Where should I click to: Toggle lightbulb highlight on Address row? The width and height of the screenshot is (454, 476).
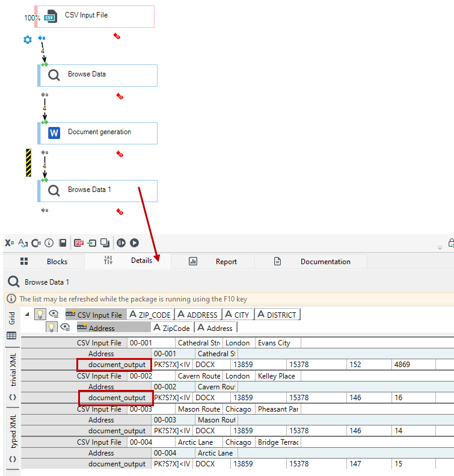pyautogui.click(x=51, y=327)
